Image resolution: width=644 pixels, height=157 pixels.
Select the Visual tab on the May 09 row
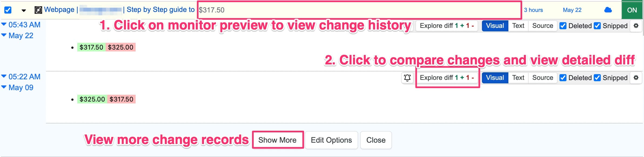tap(495, 78)
